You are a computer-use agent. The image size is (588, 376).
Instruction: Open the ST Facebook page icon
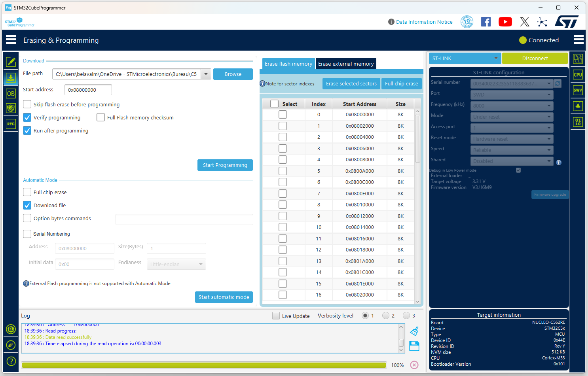(x=486, y=22)
